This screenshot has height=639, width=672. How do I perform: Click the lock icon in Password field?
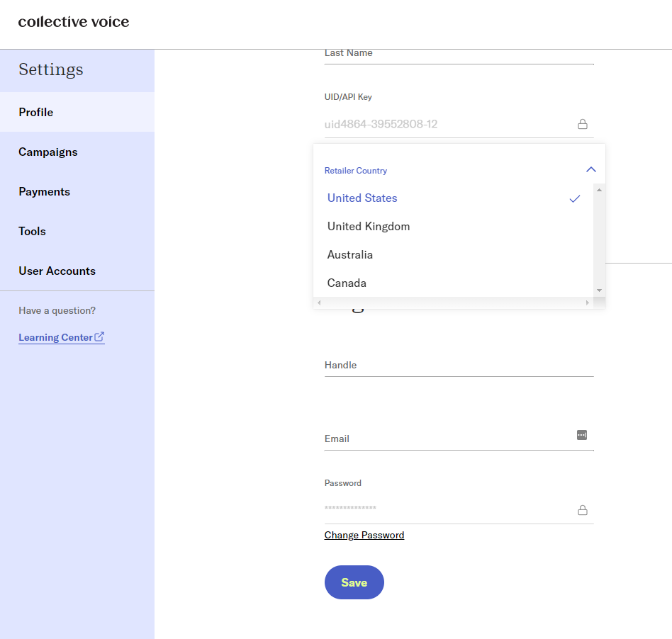583,510
